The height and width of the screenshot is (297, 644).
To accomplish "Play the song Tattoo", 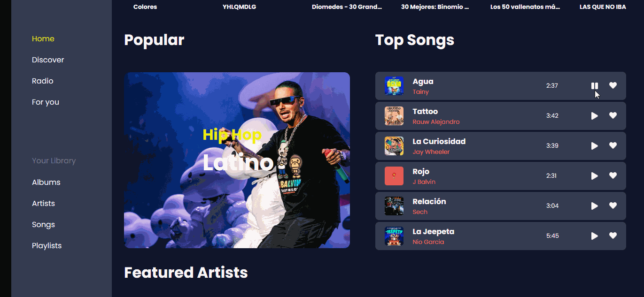I will point(595,116).
